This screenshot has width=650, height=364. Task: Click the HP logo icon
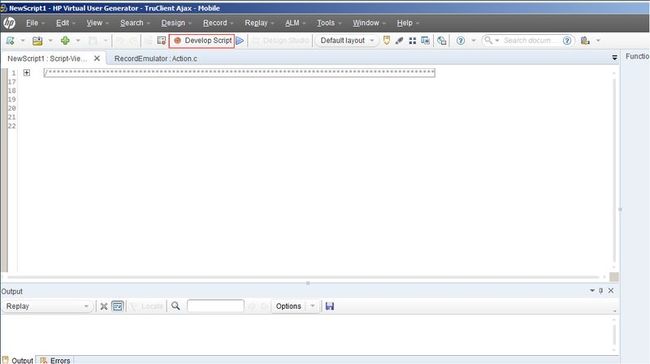[x=10, y=23]
